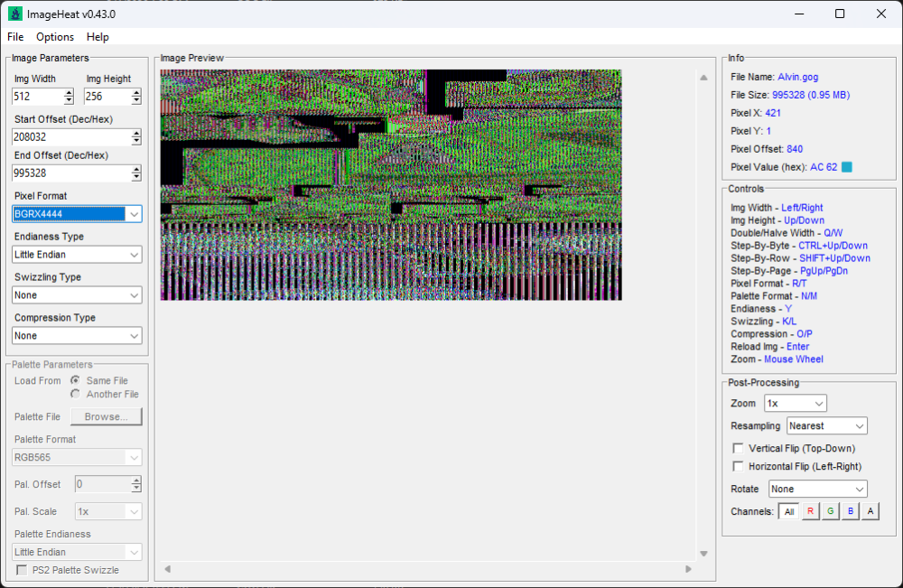Enable Horizontal Flip (Left-Right) checkbox
This screenshot has height=588, width=903.
coord(738,466)
